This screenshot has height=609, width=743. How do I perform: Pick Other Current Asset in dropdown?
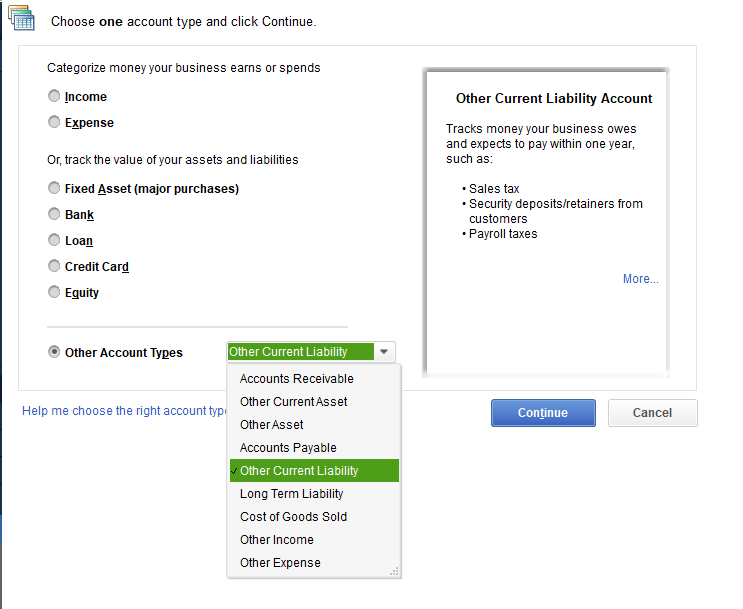(294, 402)
